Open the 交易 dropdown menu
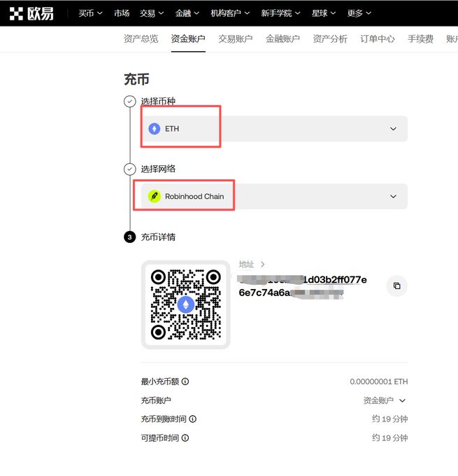This screenshot has width=458, height=476. pos(152,13)
